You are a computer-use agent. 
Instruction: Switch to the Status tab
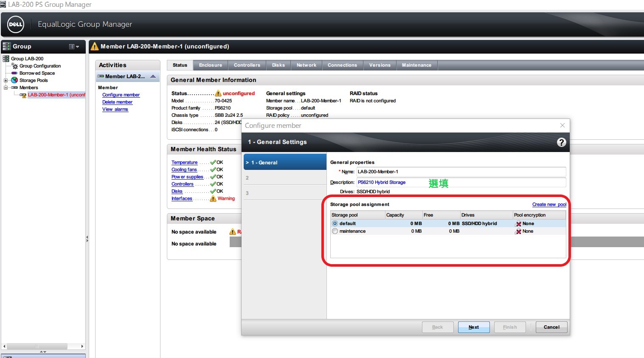[x=180, y=65]
